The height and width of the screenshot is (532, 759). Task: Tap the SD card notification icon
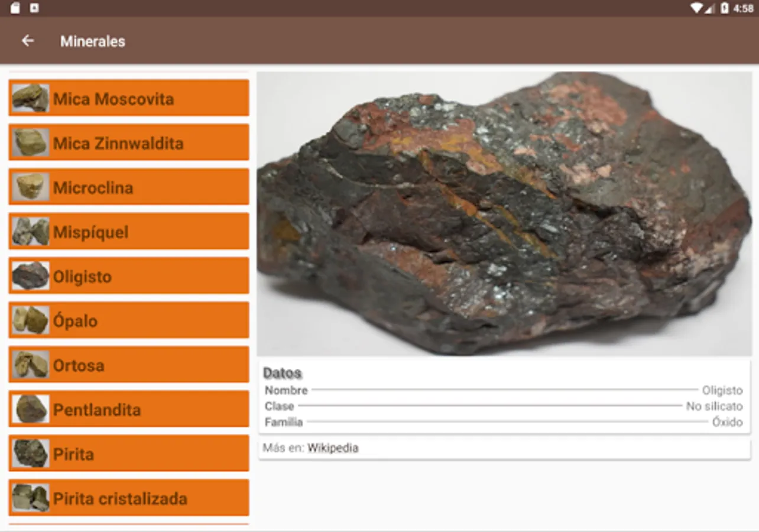pyautogui.click(x=15, y=8)
